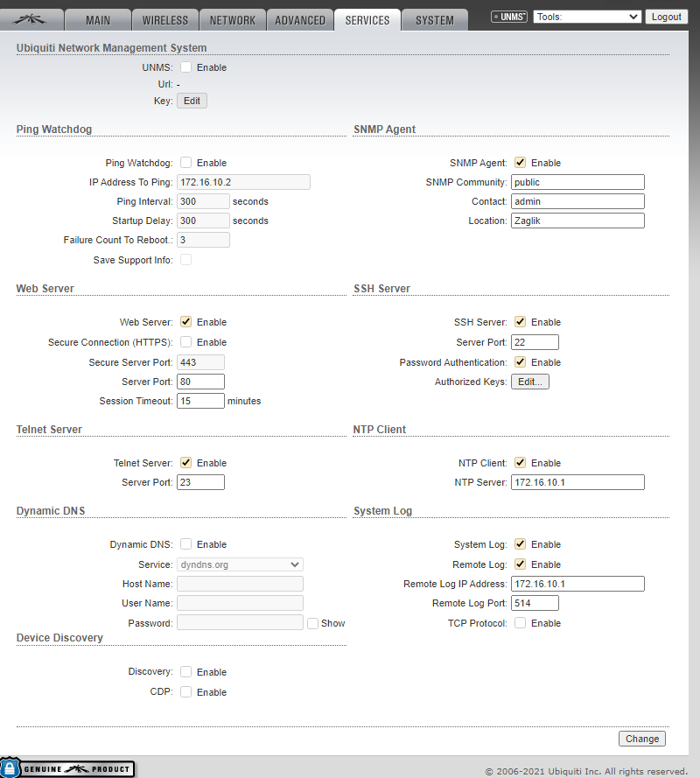Edit the UNMS key
The width and height of the screenshot is (700, 778).
(x=192, y=101)
